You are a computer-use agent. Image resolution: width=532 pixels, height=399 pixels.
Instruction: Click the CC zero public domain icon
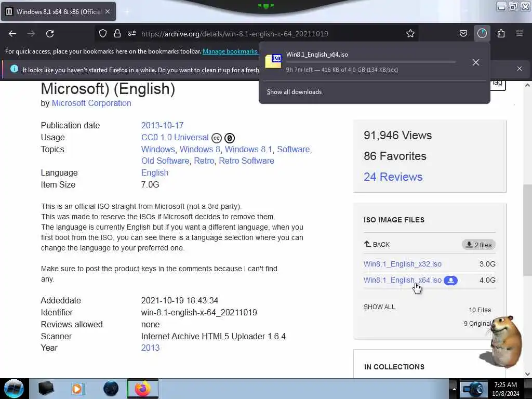point(230,138)
